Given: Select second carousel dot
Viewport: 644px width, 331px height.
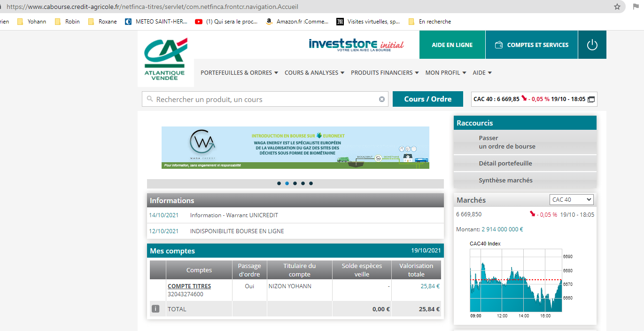Looking at the screenshot, I should coord(287,183).
